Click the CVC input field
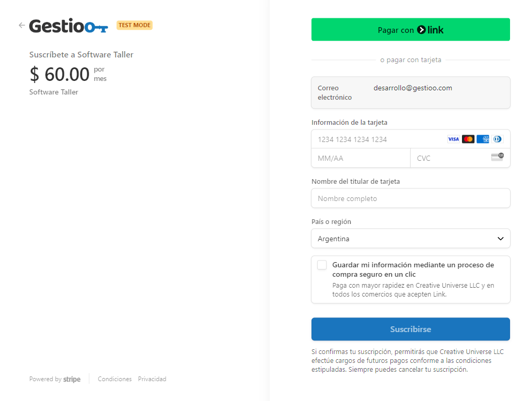This screenshot has height=401, width=532. 451,158
